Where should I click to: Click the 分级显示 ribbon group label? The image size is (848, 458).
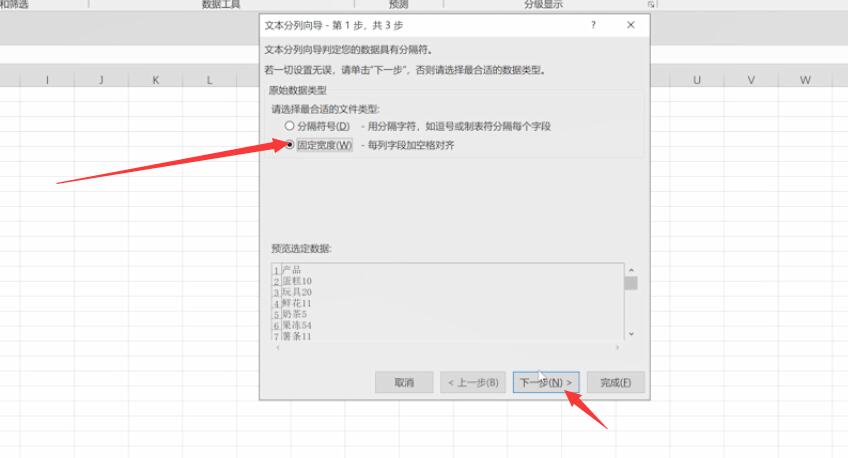[x=544, y=4]
